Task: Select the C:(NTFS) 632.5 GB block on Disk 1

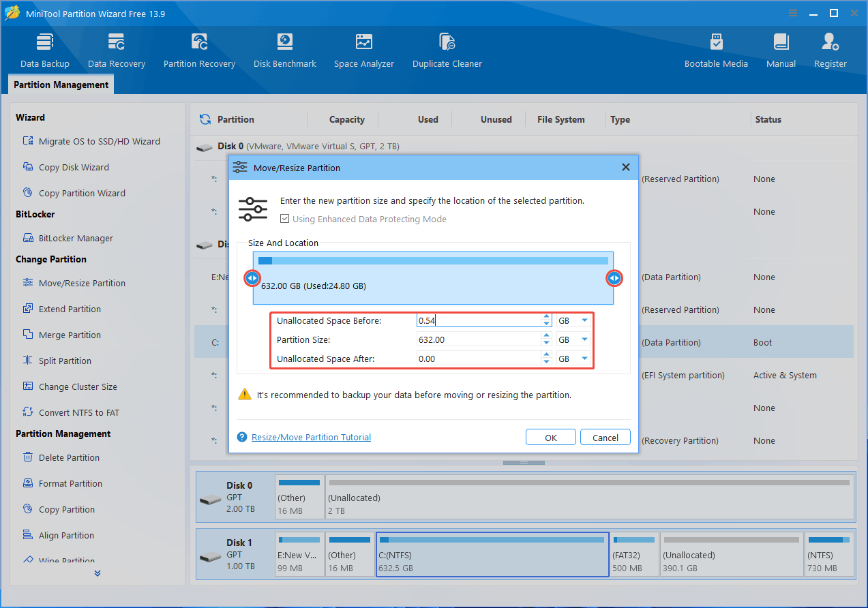Action: (492, 555)
